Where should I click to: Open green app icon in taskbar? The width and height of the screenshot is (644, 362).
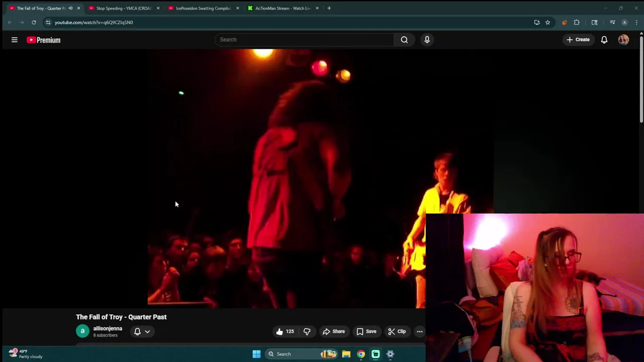coord(375,354)
